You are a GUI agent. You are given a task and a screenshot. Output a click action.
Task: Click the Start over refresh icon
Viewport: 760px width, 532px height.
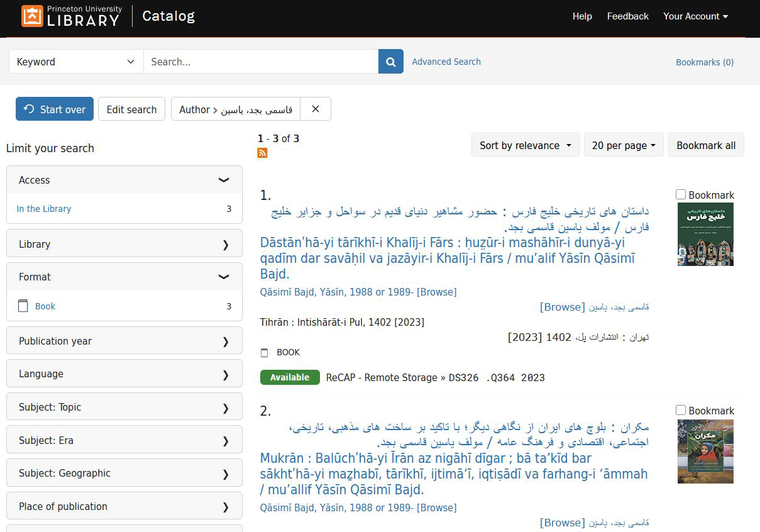tap(28, 109)
